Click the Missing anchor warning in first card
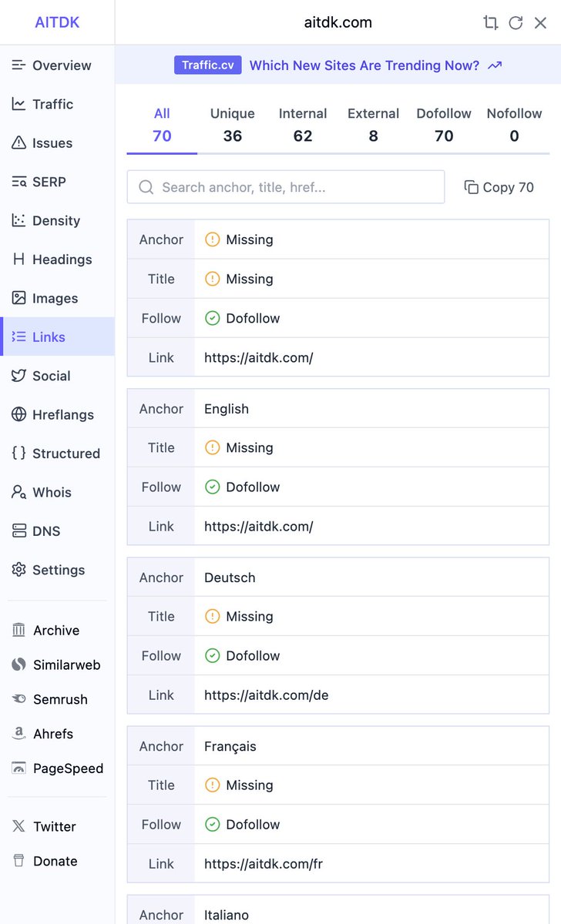 (239, 239)
